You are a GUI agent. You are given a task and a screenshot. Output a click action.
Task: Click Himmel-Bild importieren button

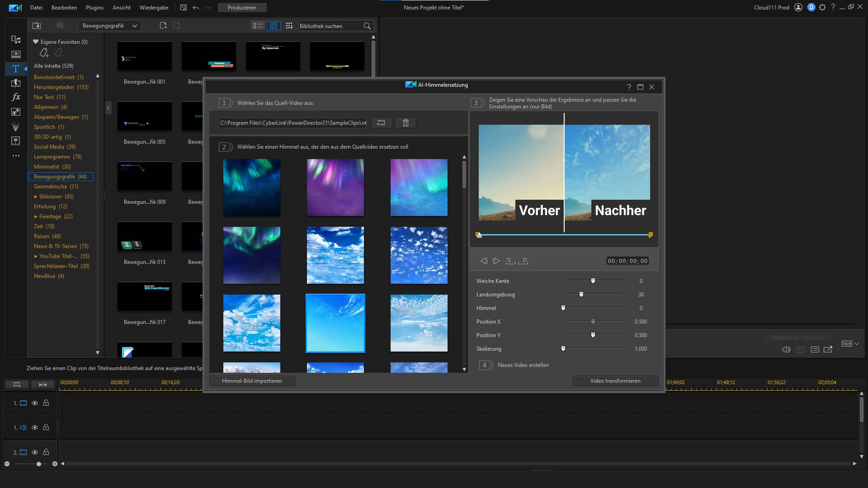(252, 381)
